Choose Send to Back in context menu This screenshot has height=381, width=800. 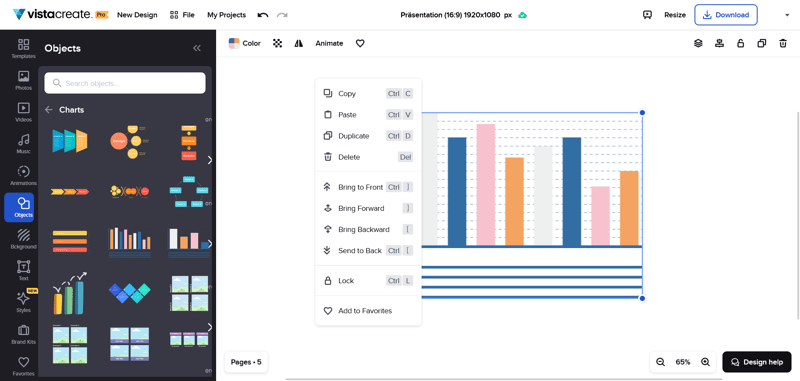coord(368,250)
